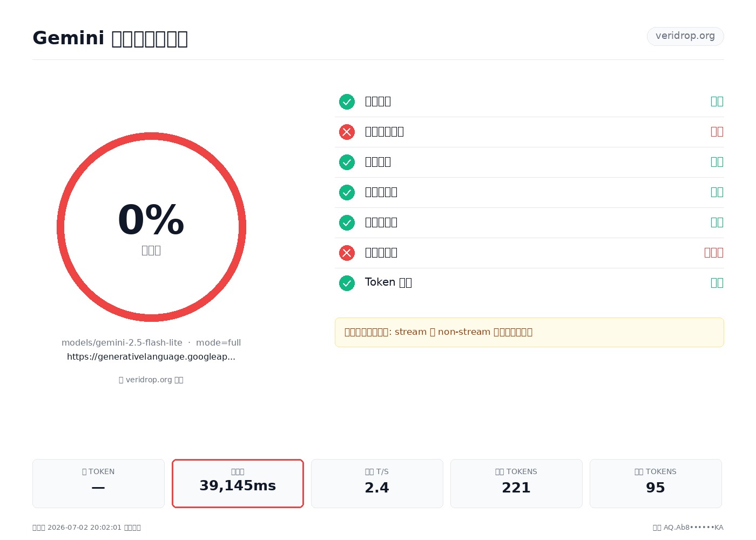
Task: Click the generativelanguage.googleap... endpoint URL
Action: (151, 357)
